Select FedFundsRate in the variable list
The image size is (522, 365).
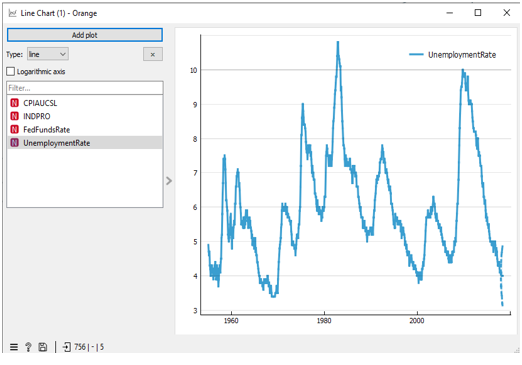[85, 129]
